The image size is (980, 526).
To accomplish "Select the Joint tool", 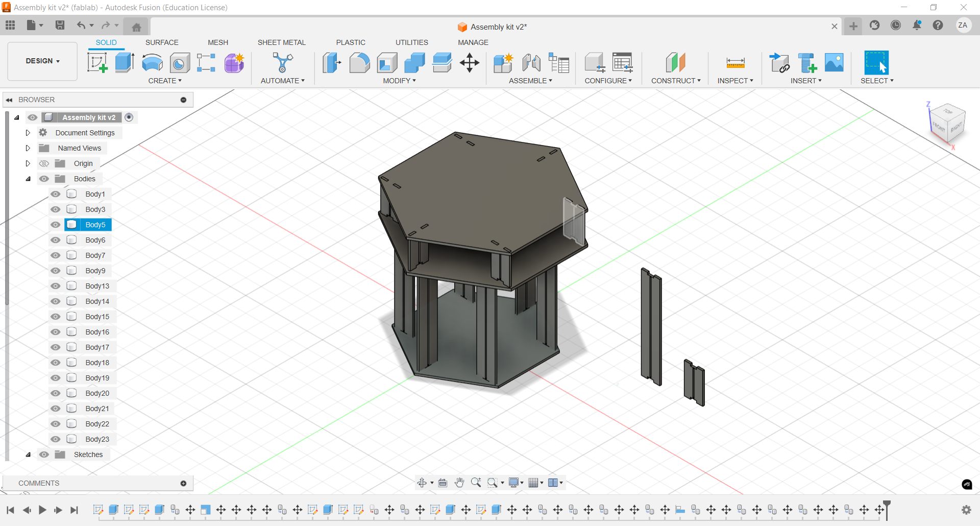I will pyautogui.click(x=531, y=63).
